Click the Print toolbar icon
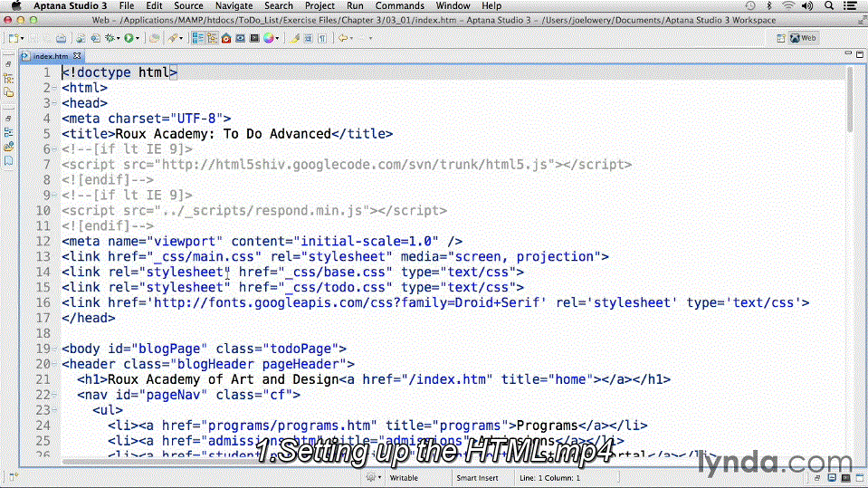This screenshot has height=488, width=868. [61, 38]
